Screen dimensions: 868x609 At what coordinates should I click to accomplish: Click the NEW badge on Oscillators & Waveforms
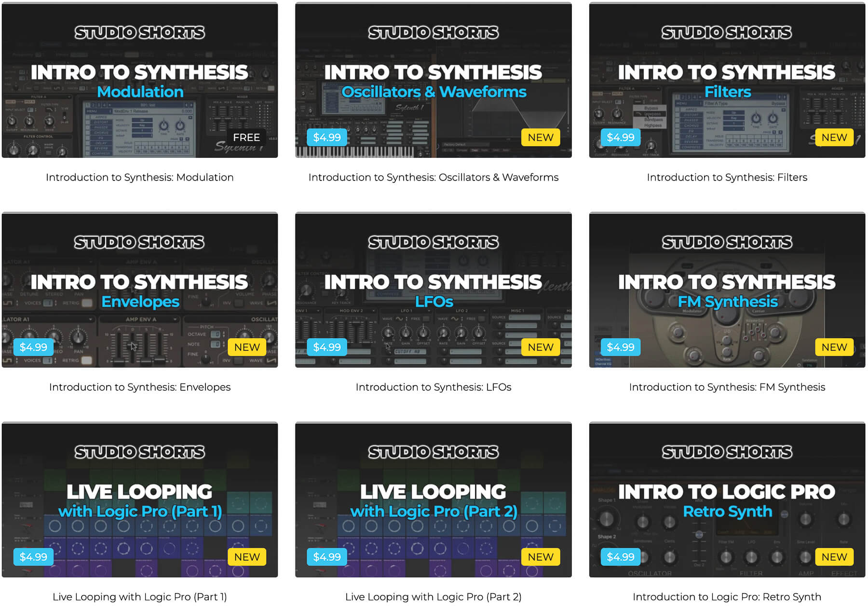pos(541,138)
